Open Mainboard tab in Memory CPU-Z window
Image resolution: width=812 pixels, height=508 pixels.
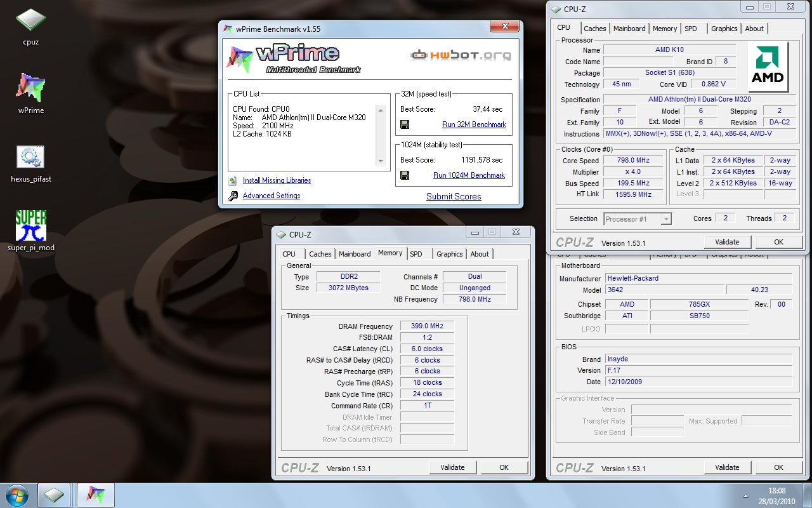pos(355,254)
